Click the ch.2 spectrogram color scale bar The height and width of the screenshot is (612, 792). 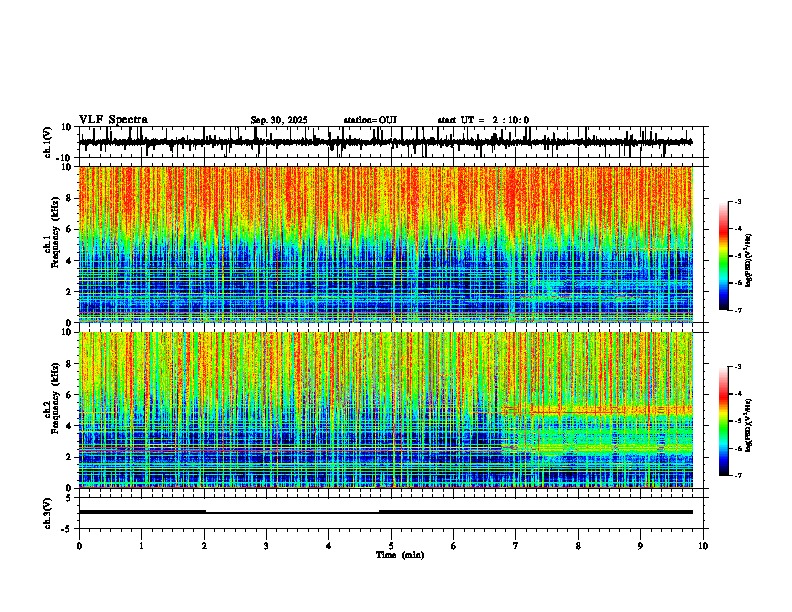coord(724,421)
